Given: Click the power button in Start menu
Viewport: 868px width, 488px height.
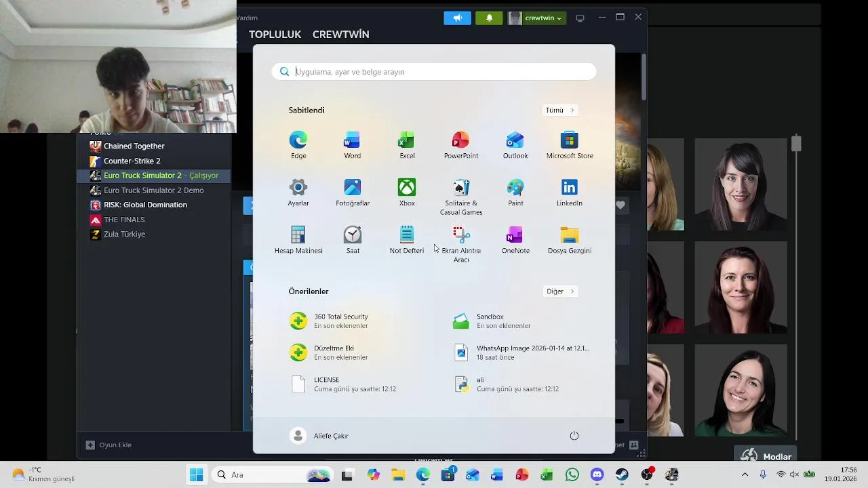Looking at the screenshot, I should pos(574,436).
